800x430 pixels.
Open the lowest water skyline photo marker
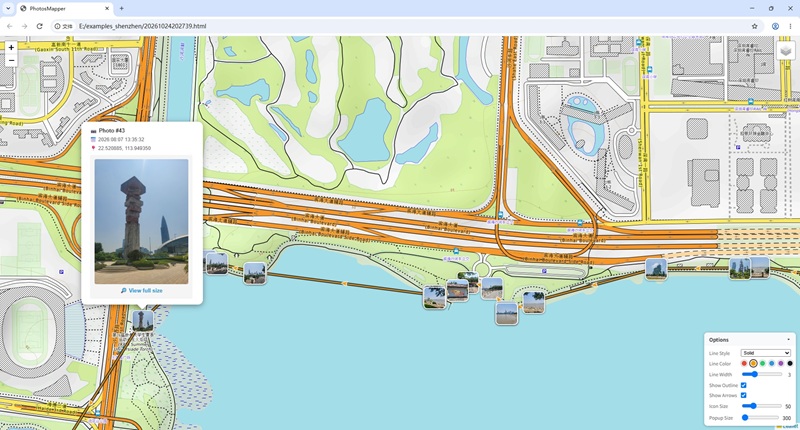(x=507, y=313)
